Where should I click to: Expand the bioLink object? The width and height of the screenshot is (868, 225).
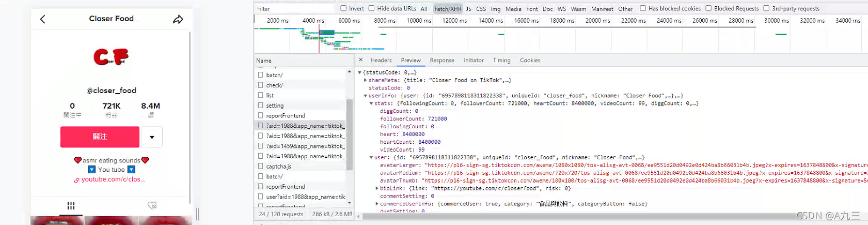click(377, 188)
